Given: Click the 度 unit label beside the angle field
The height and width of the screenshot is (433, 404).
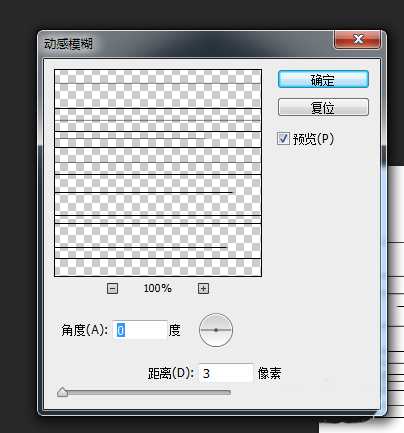Looking at the screenshot, I should coord(174,330).
